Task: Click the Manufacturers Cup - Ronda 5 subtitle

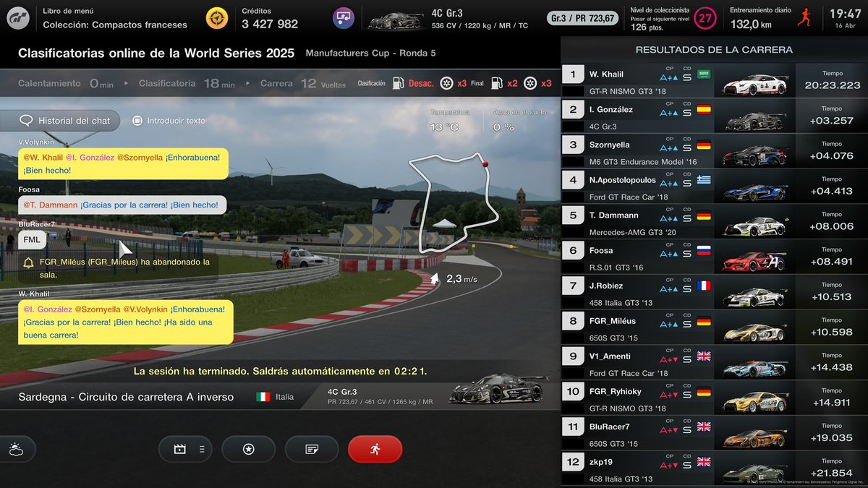Action: point(371,53)
